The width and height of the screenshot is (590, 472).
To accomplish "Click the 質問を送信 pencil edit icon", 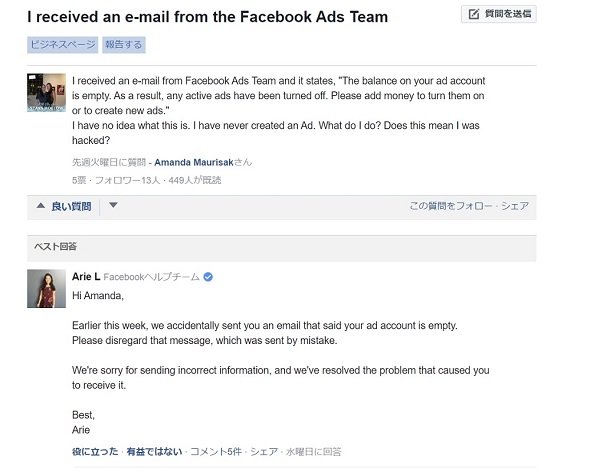I will pos(474,14).
